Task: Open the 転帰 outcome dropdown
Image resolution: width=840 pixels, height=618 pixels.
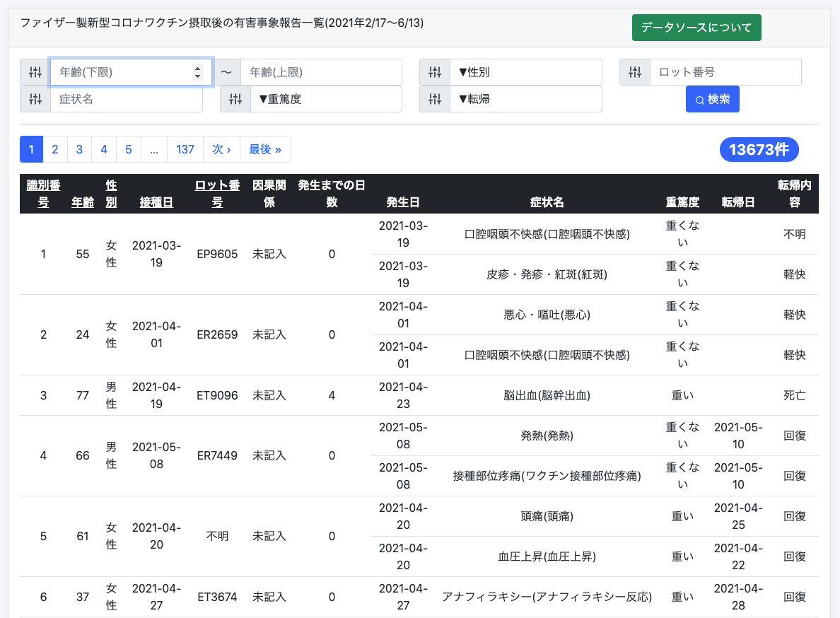Action: pyautogui.click(x=525, y=100)
